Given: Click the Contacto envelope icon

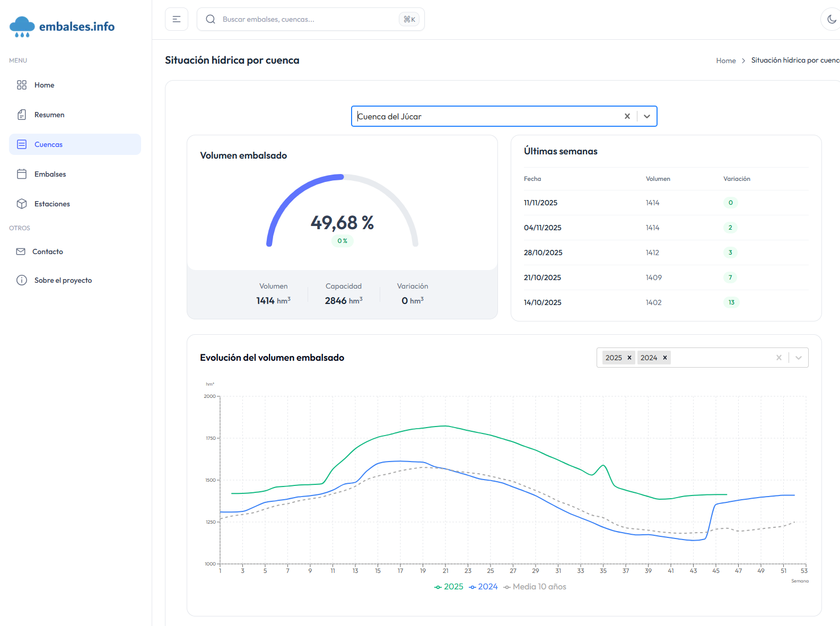Looking at the screenshot, I should coord(21,251).
